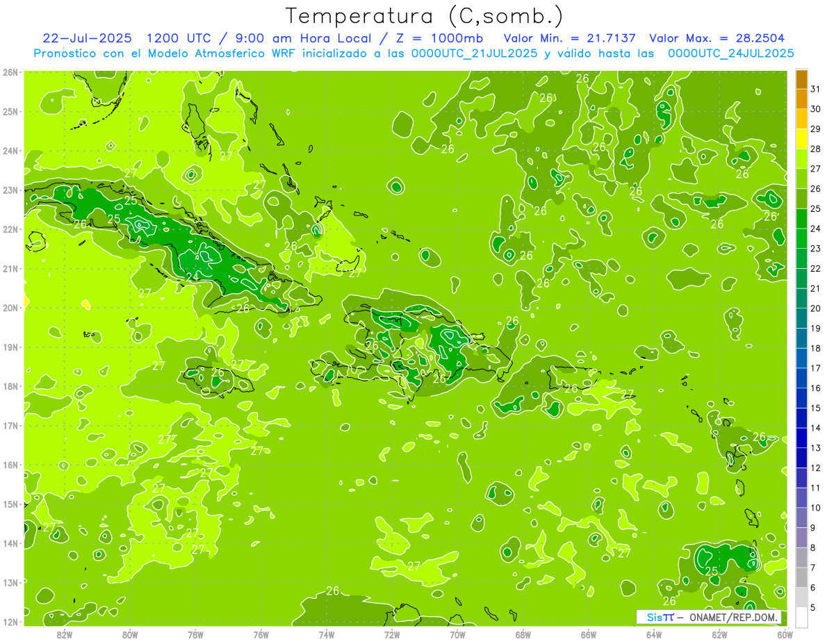
Task: Click the '20N' latitude axis label
Action: pos(10,308)
